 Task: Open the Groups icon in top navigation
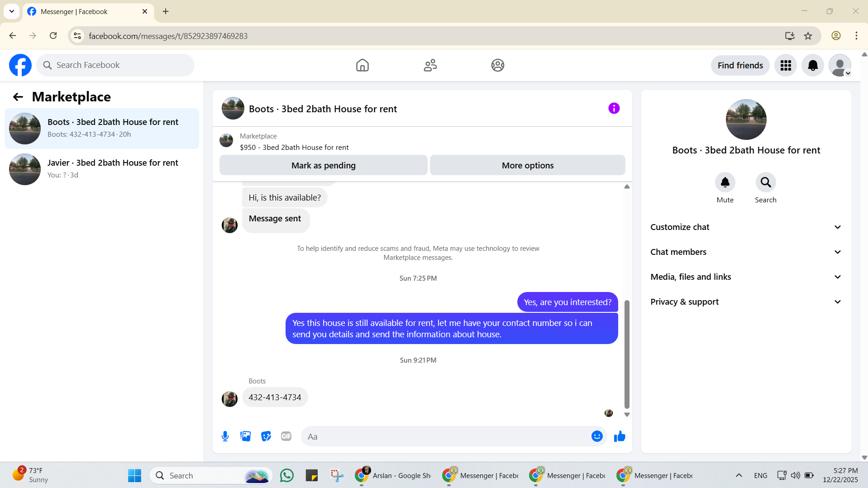[498, 65]
